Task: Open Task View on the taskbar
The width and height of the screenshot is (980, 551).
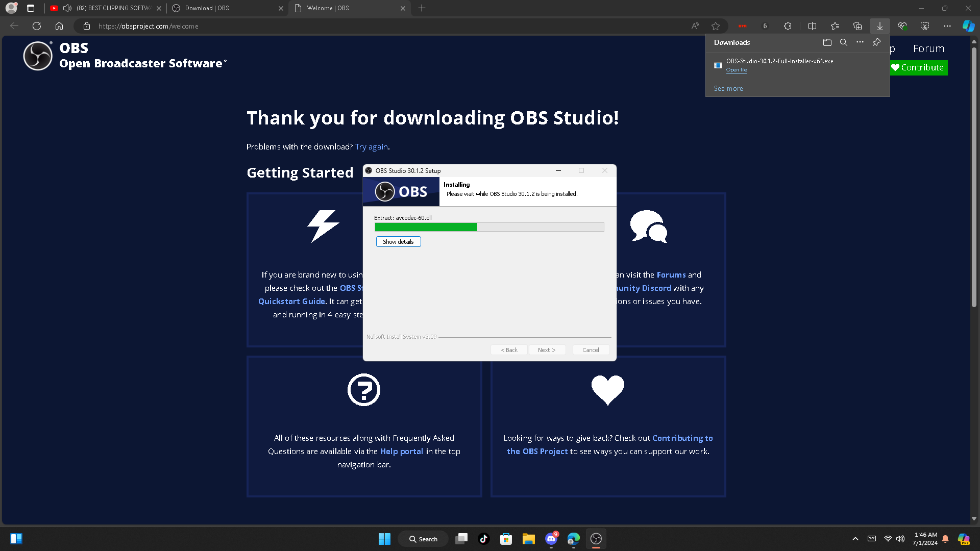Action: tap(461, 539)
